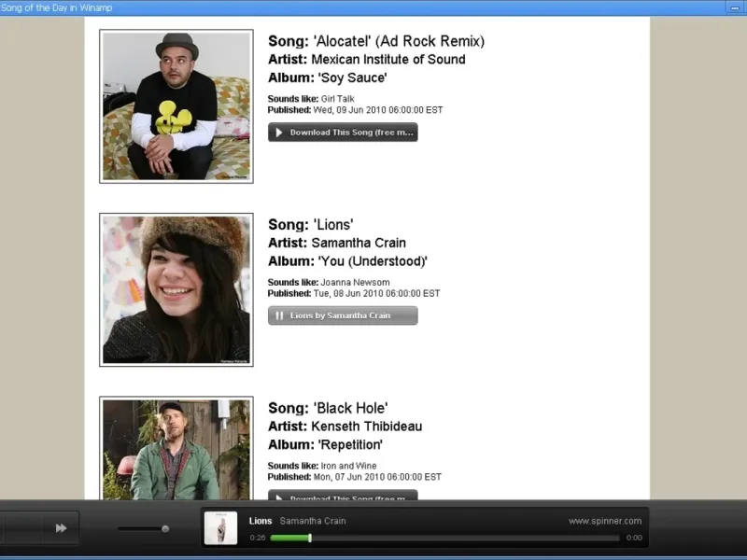This screenshot has height=560, width=747.
Task: Select album text 'You (Understood)'
Action: pyautogui.click(x=372, y=261)
